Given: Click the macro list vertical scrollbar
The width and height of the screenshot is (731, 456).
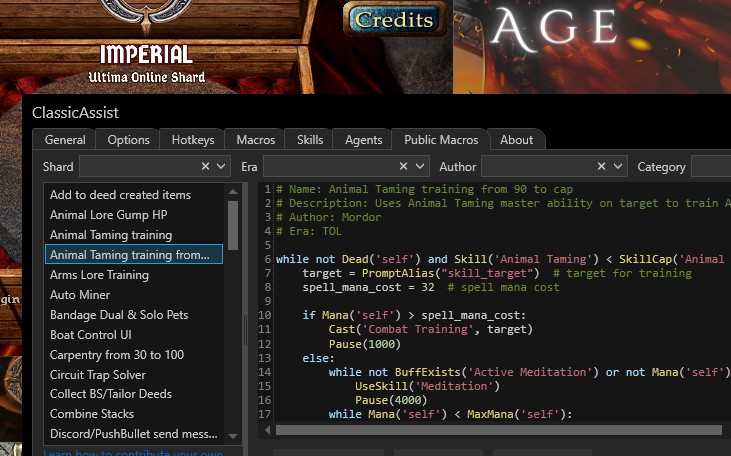Looking at the screenshot, I should click(233, 225).
